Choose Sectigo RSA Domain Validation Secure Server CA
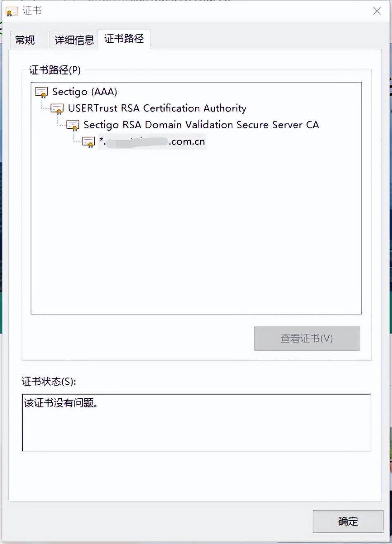The height and width of the screenshot is (544, 392). tap(201, 125)
